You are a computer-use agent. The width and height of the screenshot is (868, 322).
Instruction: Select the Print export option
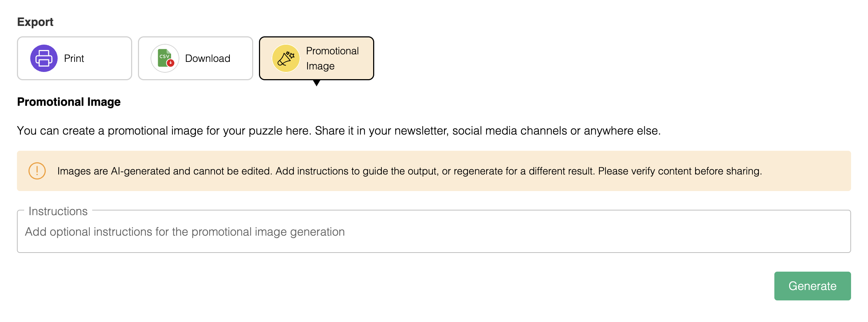75,58
